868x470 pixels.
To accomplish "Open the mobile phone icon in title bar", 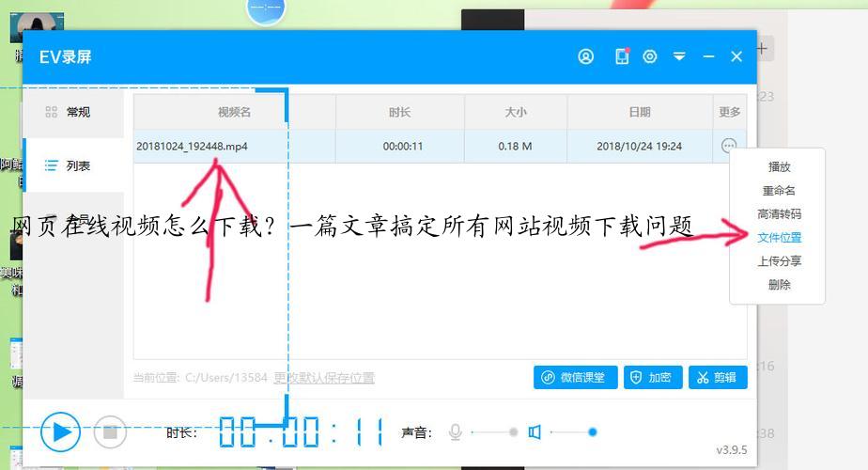I will pyautogui.click(x=622, y=56).
